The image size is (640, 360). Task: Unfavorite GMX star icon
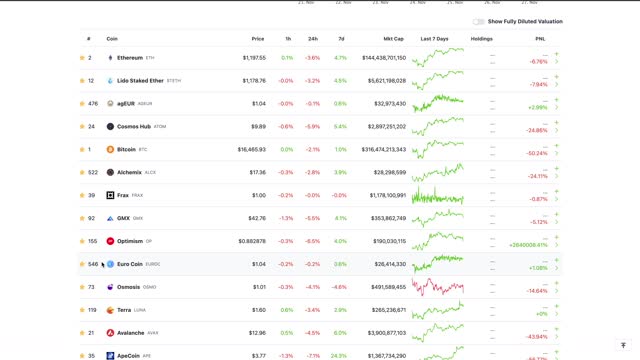(82, 218)
